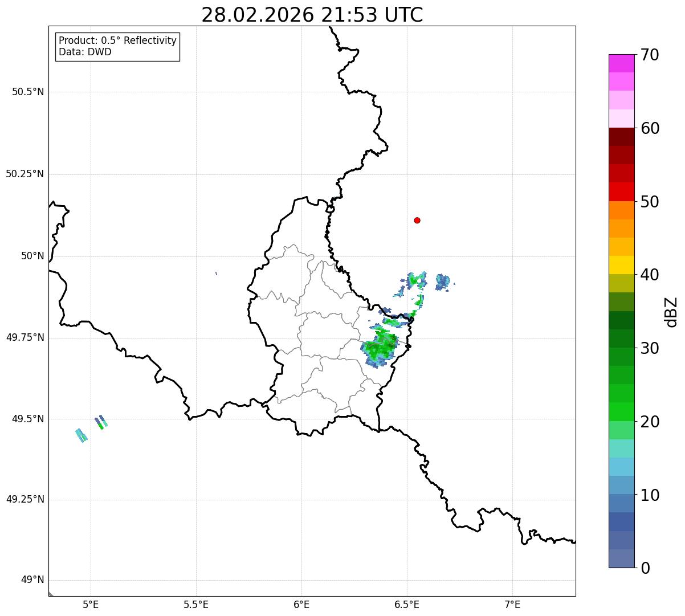Click the yellow colorbar swatch above 40
Screen dimensions: 685x616
(x=621, y=265)
